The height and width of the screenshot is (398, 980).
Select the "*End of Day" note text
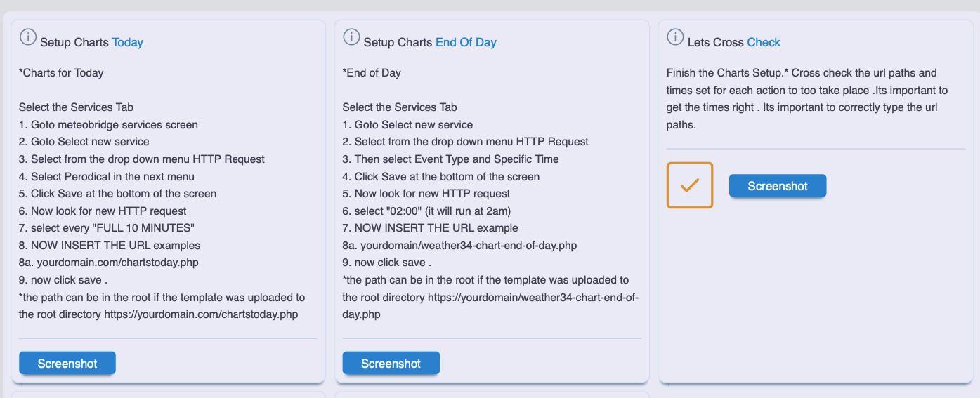pos(372,72)
